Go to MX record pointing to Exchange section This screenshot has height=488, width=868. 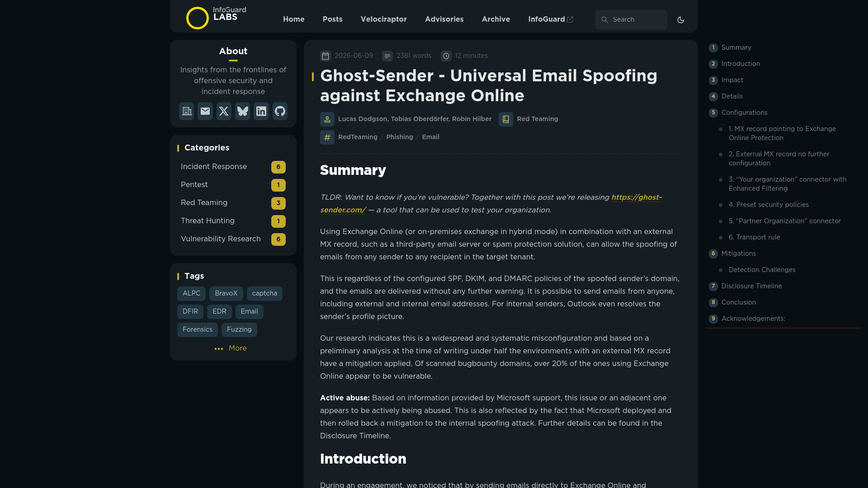pyautogui.click(x=782, y=133)
